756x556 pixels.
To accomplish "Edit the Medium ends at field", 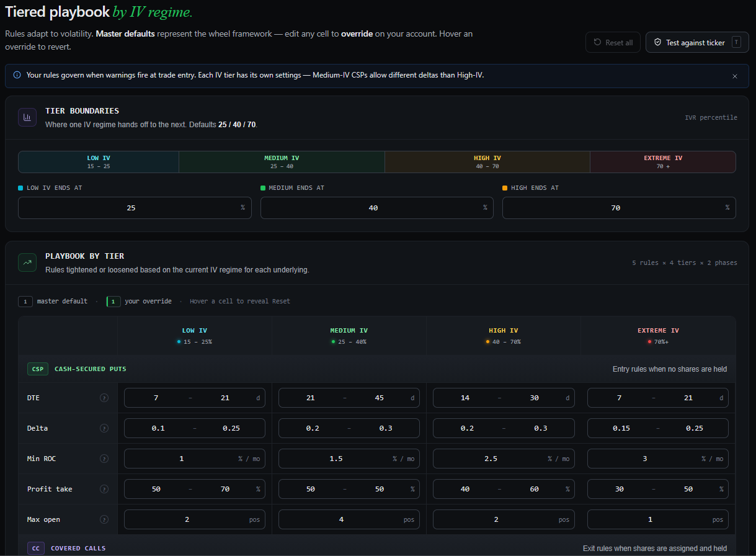I will 377,208.
